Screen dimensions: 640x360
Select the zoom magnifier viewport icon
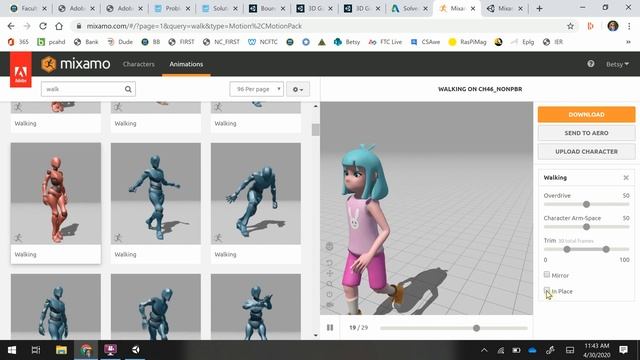click(330, 284)
